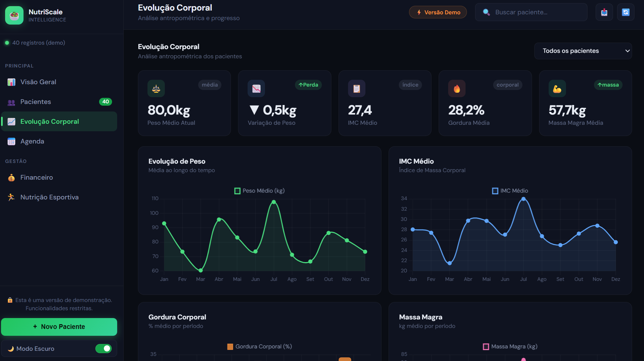This screenshot has height=361, width=644.
Task: Click the Novo Paciente button
Action: point(59,327)
